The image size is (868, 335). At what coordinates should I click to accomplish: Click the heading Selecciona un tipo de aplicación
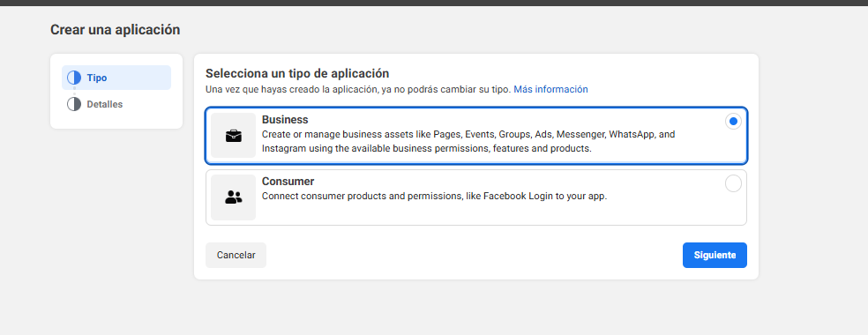[x=297, y=73]
